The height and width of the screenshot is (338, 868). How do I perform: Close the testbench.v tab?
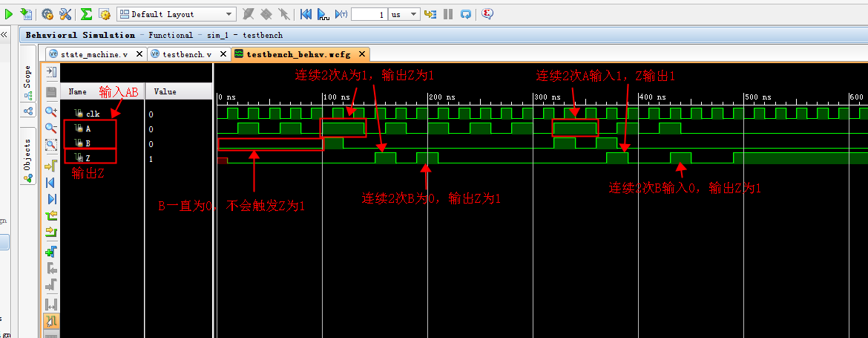point(223,53)
